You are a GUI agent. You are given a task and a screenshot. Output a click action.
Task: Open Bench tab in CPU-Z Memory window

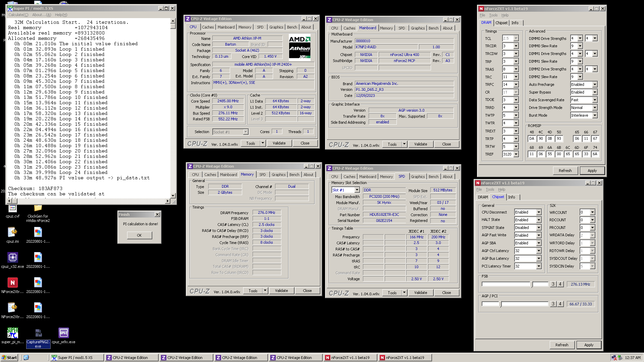[x=294, y=175]
